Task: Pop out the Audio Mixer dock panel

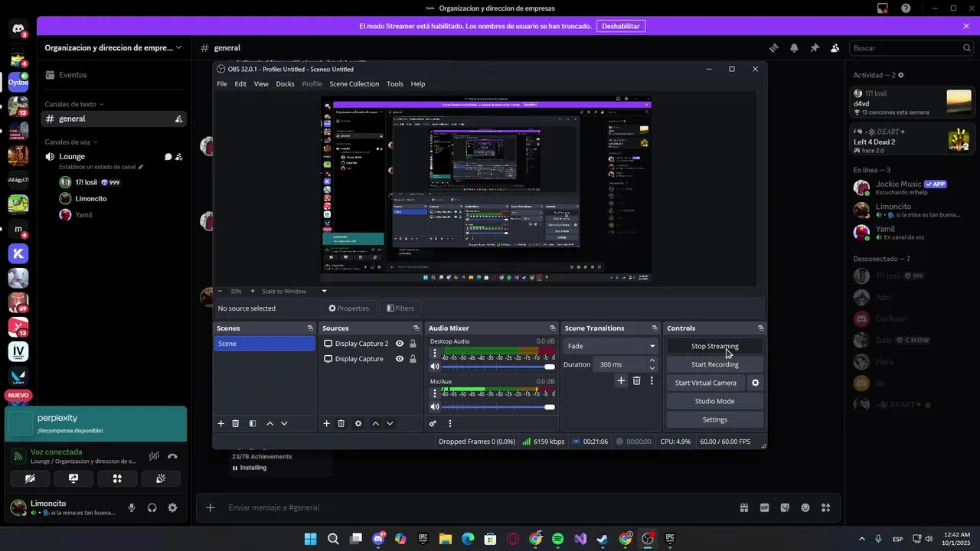Action: pos(553,328)
